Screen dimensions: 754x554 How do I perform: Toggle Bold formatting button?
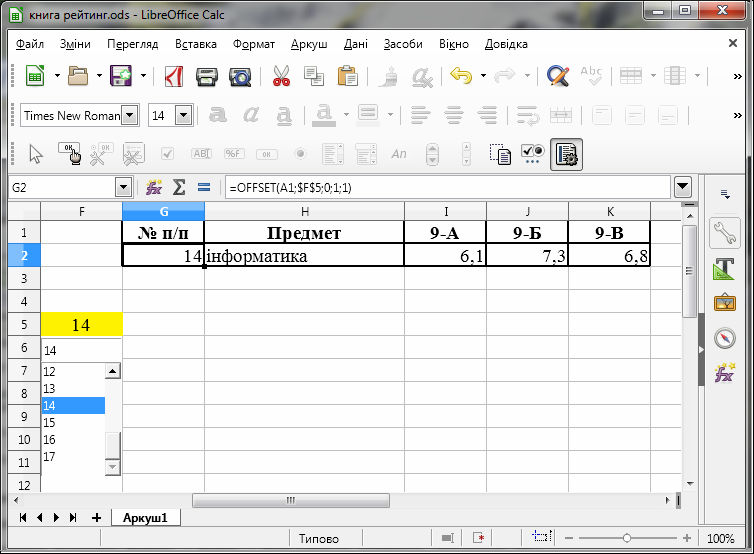pos(217,115)
